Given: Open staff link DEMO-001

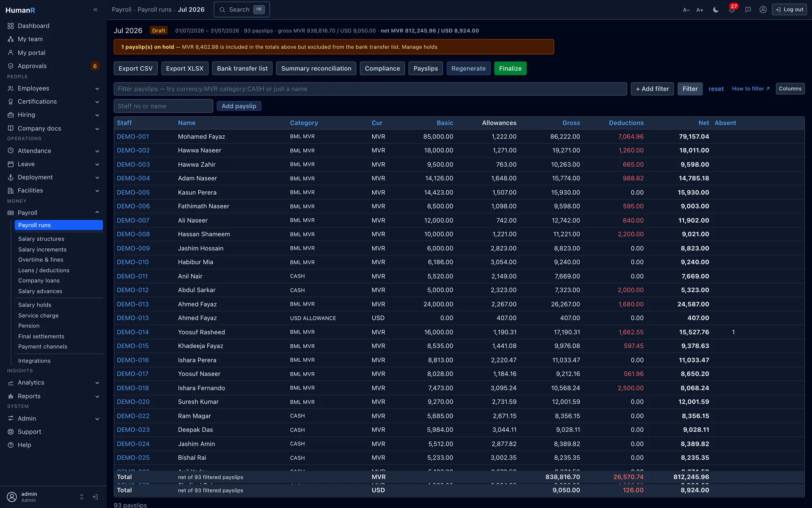Looking at the screenshot, I should (133, 137).
